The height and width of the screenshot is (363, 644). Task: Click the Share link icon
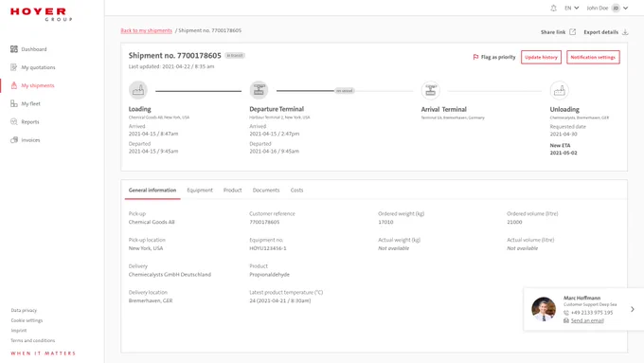tap(573, 31)
